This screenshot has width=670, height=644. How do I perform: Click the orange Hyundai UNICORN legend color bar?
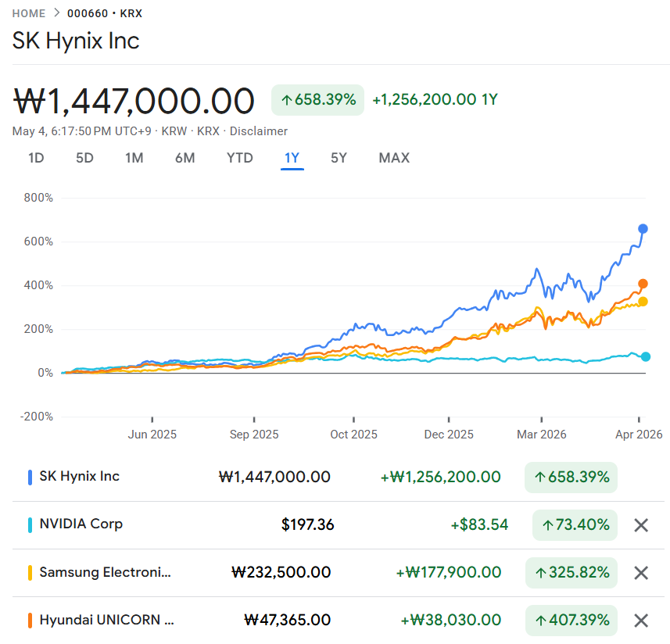coord(30,621)
